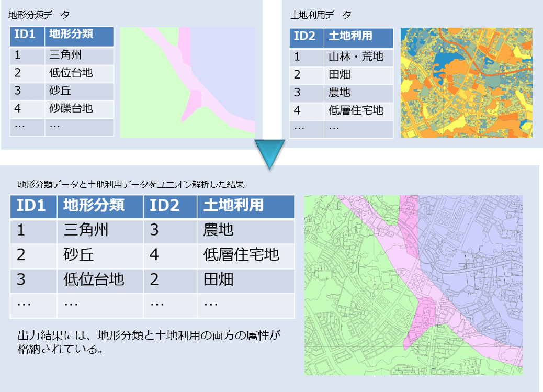The height and width of the screenshot is (392, 543).
Task: Click ID2 header in the result table
Action: [165, 205]
